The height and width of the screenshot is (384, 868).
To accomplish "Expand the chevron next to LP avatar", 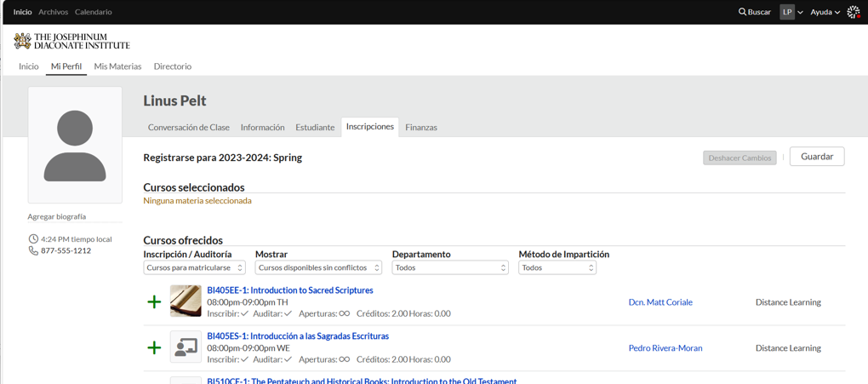I will [x=800, y=12].
